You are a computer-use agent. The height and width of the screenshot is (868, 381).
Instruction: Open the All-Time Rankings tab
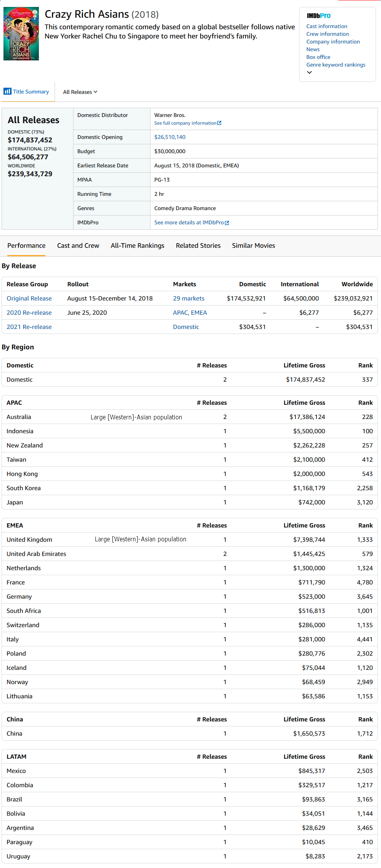point(137,245)
